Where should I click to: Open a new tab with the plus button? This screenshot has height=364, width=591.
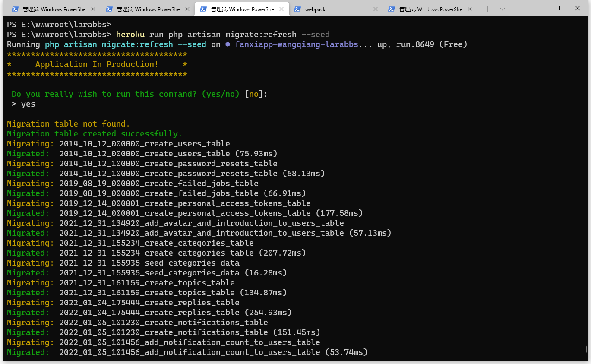coord(487,9)
